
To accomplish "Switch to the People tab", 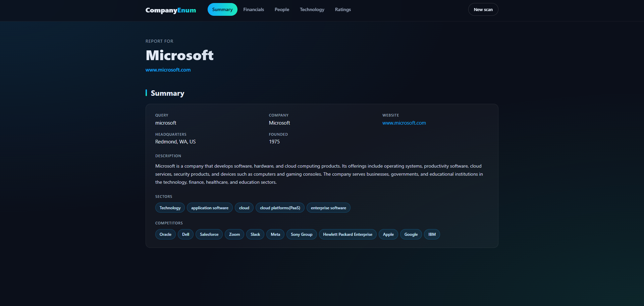I will (x=282, y=9).
